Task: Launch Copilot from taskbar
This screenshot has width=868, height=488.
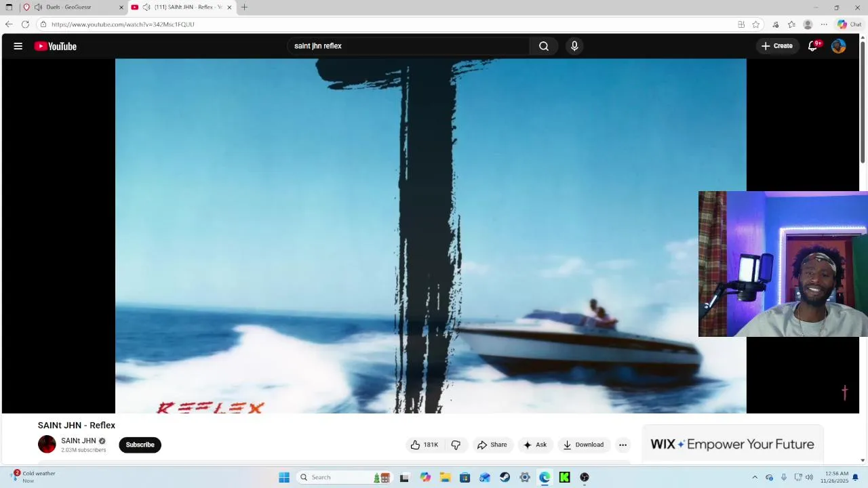Action: 425,477
